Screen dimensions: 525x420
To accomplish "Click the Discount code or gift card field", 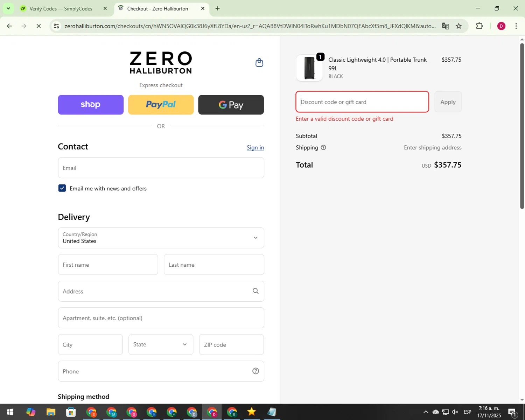I will click(362, 102).
